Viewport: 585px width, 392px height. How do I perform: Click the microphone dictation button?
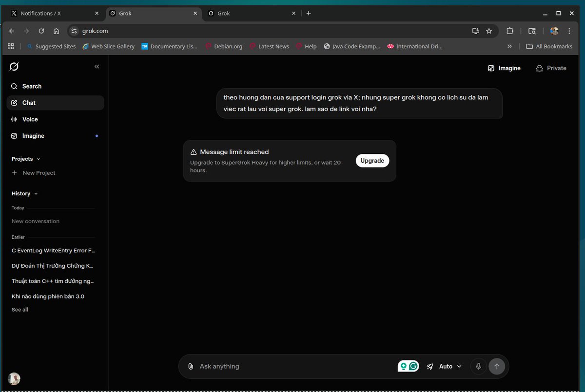click(478, 366)
